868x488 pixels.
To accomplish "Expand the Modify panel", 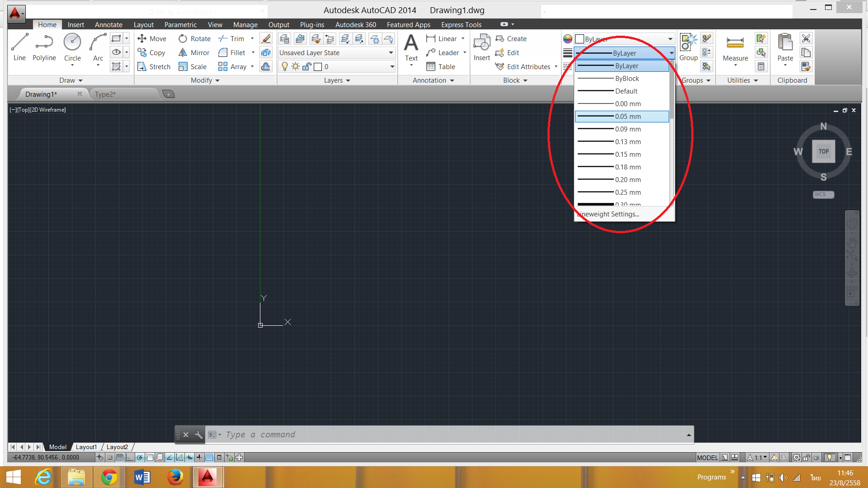I will click(x=205, y=80).
